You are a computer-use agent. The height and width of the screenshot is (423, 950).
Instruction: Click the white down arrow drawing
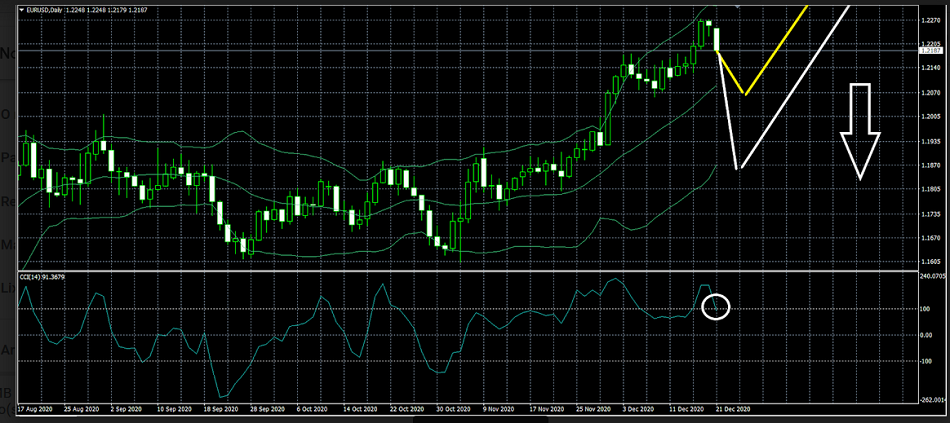tap(859, 130)
